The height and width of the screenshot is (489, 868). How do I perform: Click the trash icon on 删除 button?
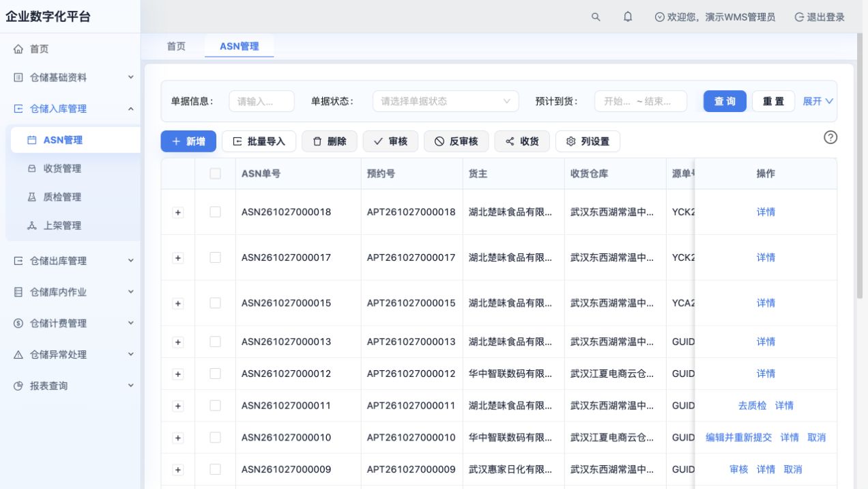(x=317, y=141)
